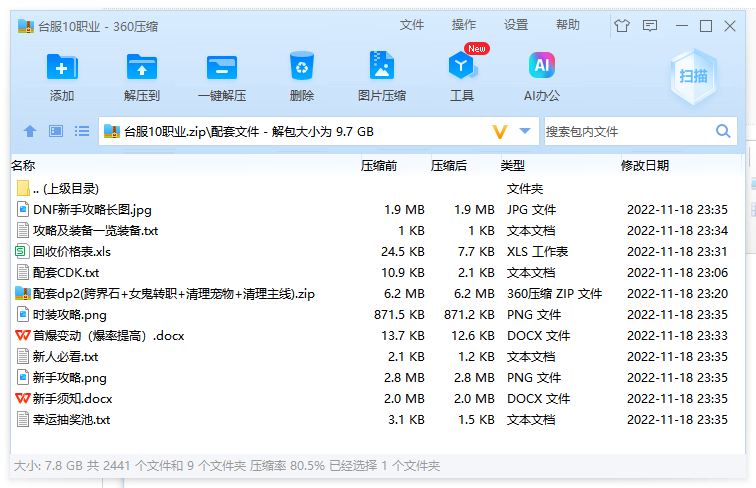Open the 帮助 menu
The width and height of the screenshot is (756, 488).
coord(568,25)
